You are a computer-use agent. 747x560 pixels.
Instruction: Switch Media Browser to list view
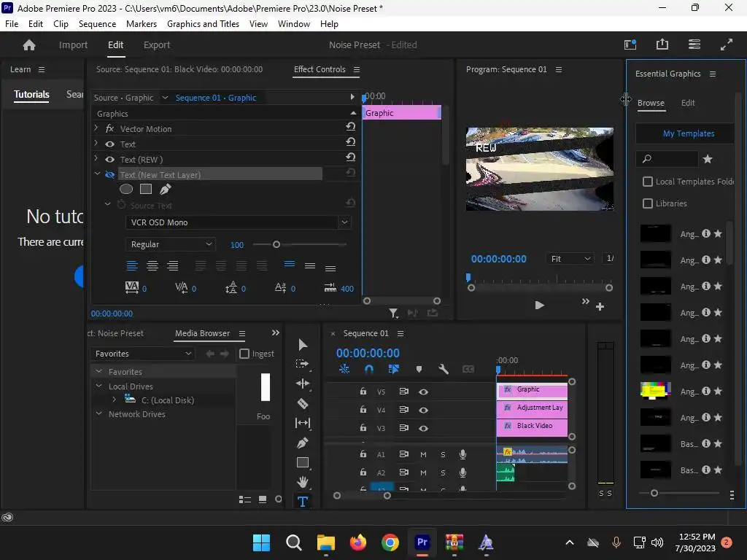[245, 499]
